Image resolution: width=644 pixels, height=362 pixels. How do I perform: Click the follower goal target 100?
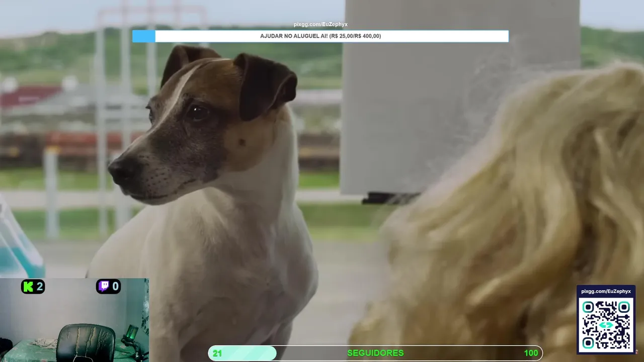pos(531,353)
